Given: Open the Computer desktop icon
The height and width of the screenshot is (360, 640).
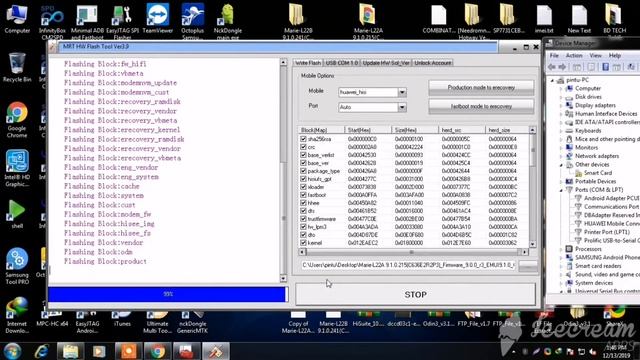Looking at the screenshot, I should click(17, 18).
